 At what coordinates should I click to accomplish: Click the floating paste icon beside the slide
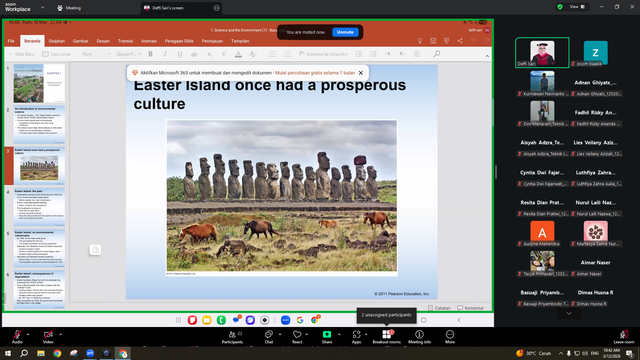[x=95, y=250]
